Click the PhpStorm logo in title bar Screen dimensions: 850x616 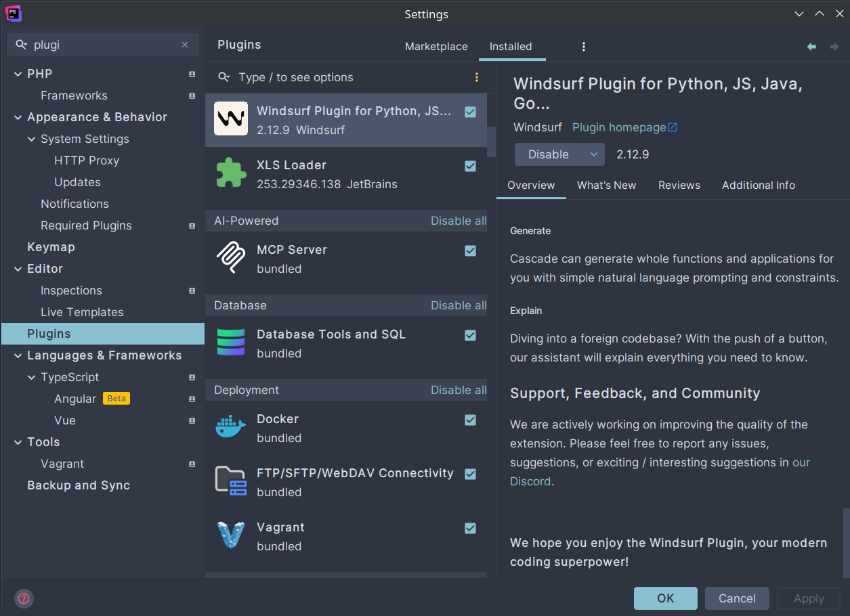[13, 13]
